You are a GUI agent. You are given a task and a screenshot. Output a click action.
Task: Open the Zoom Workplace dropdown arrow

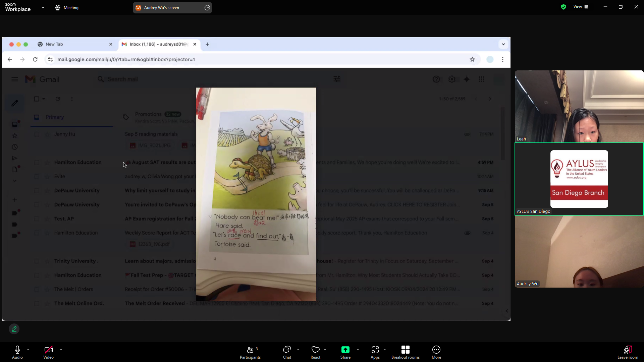43,7
